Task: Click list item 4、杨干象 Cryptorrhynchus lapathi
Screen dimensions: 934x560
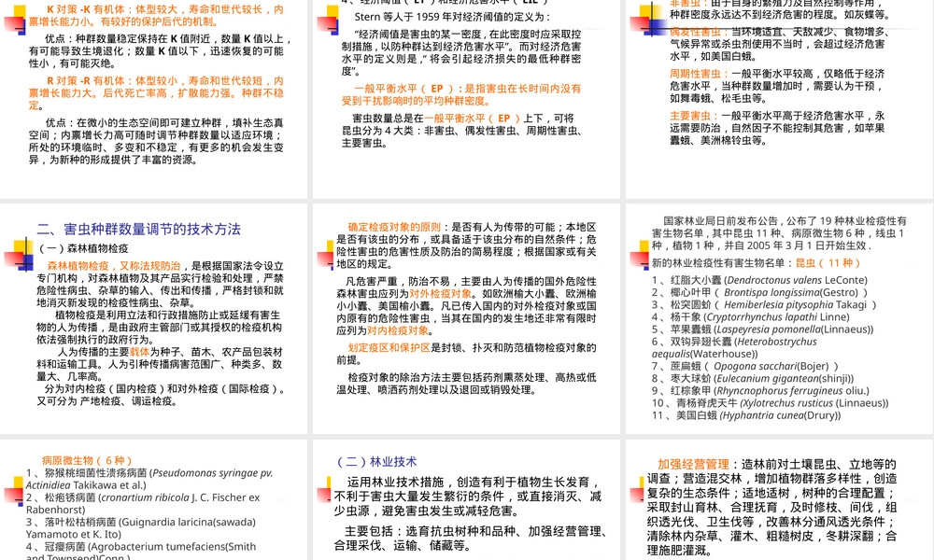Action: click(x=751, y=317)
